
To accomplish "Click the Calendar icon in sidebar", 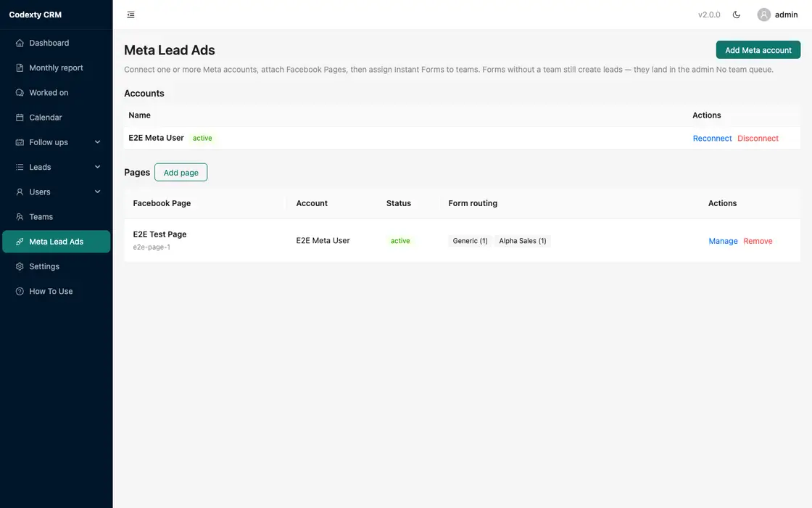I will click(x=20, y=118).
